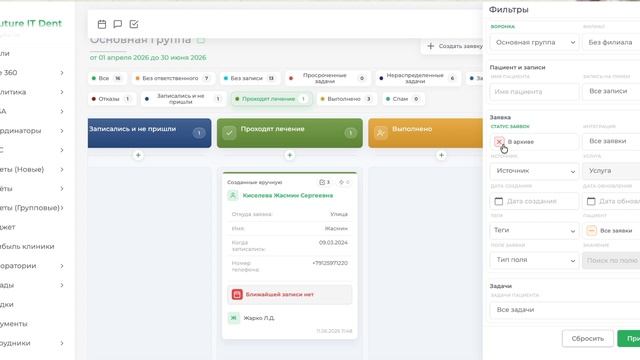Click the patient avatar icon beside Киселева Жасмин Сергеевна
Screen dimensions: 640x360
pos(233,196)
